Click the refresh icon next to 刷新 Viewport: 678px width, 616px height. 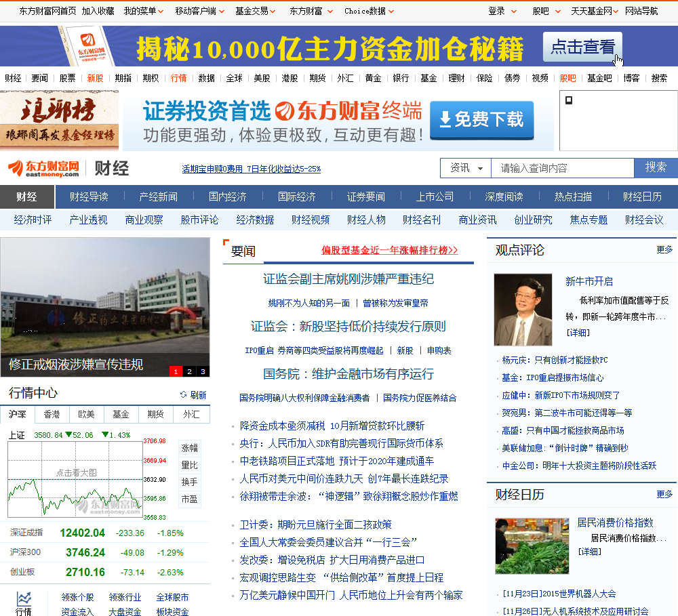click(183, 394)
